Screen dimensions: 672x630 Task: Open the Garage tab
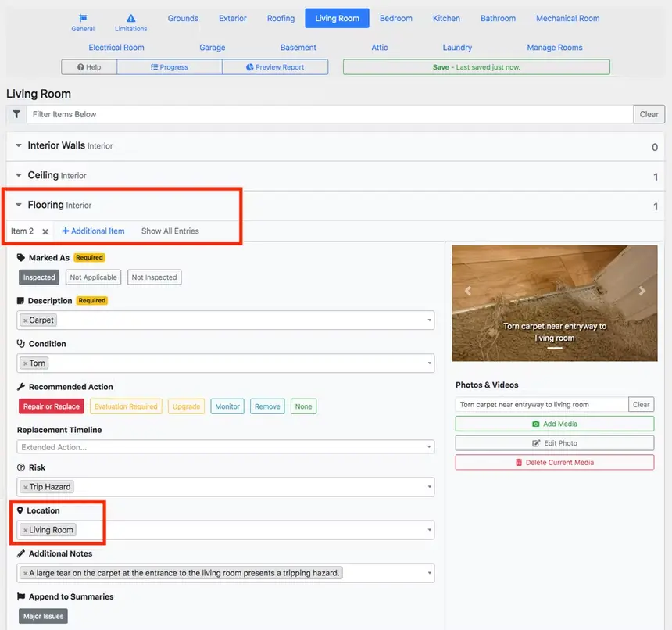point(212,48)
